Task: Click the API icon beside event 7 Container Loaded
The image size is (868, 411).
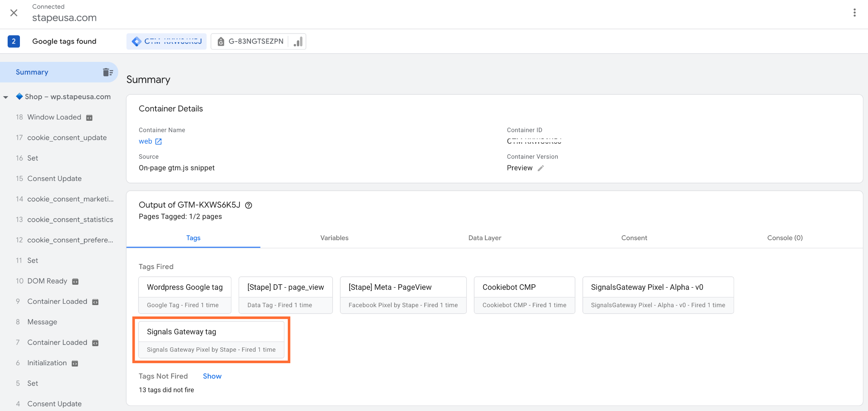Action: (x=95, y=343)
